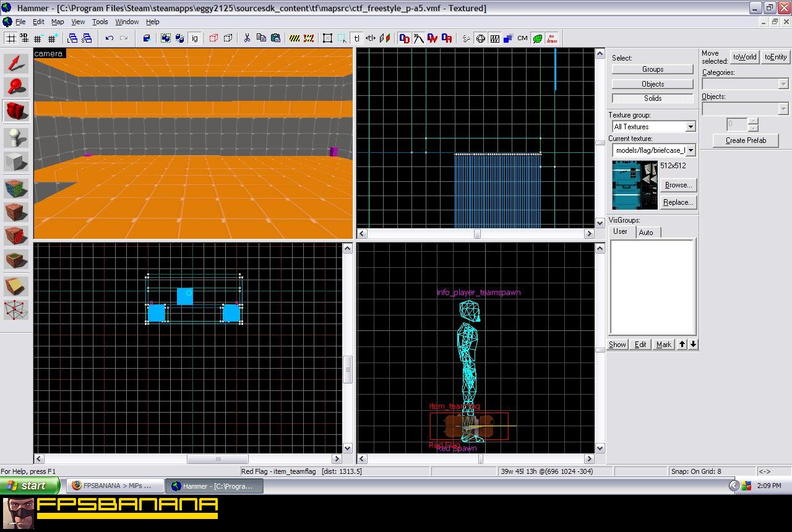The width and height of the screenshot is (792, 532).
Task: Click the Hide Selected Objects red icon
Action: [x=213, y=38]
